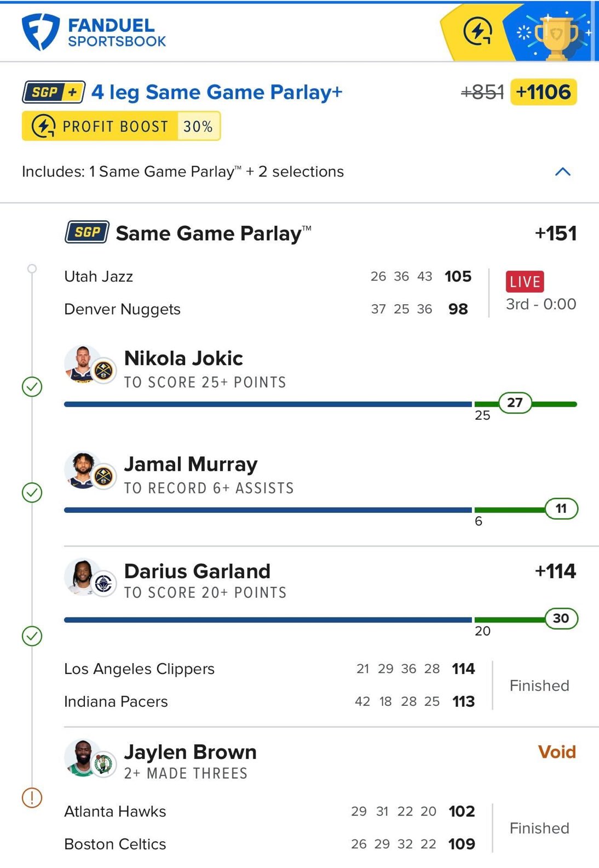Tap Jamal Murray's player photo
The image size is (599, 868).
[x=83, y=470]
